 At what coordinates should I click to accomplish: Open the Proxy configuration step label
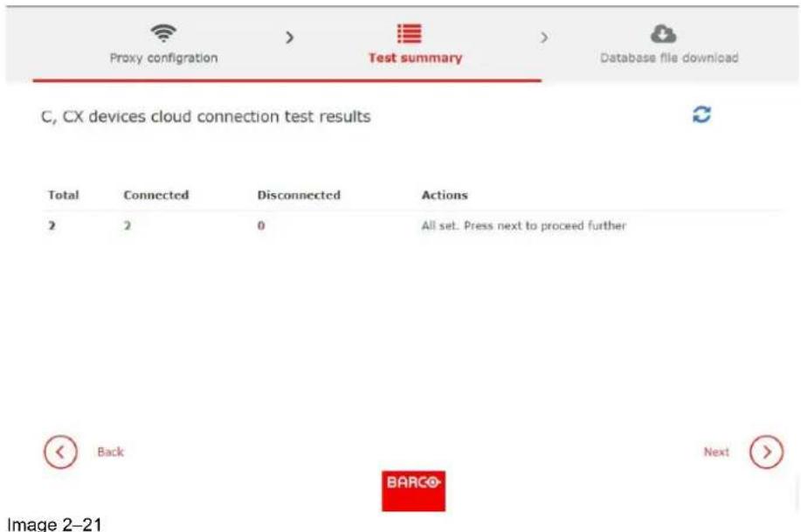pyautogui.click(x=164, y=58)
